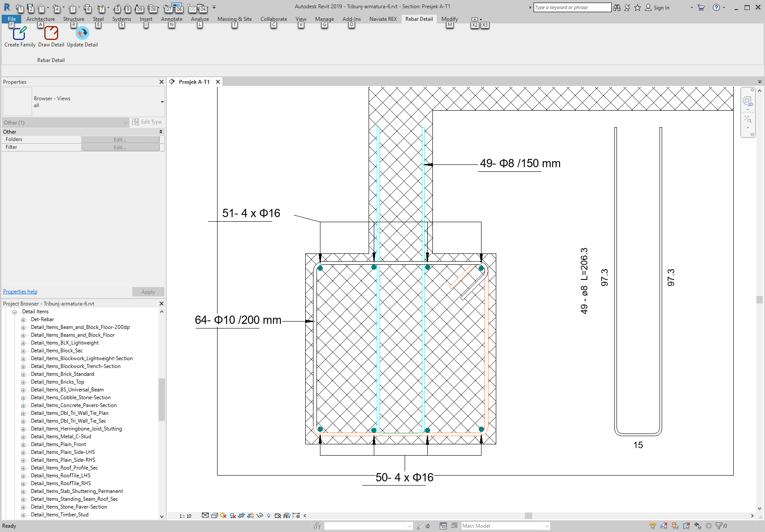
Task: Toggle Select Links in the status bar
Action: coord(652,525)
